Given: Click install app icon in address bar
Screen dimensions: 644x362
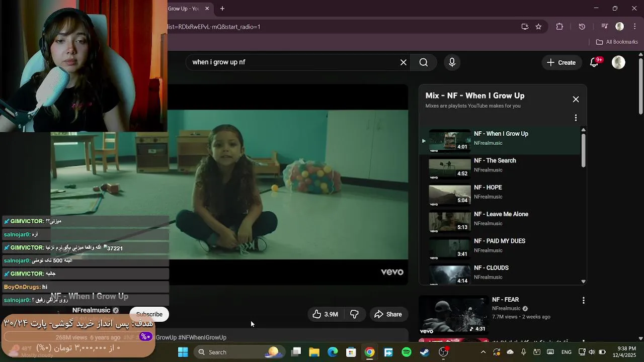Looking at the screenshot, I should click(525, 27).
